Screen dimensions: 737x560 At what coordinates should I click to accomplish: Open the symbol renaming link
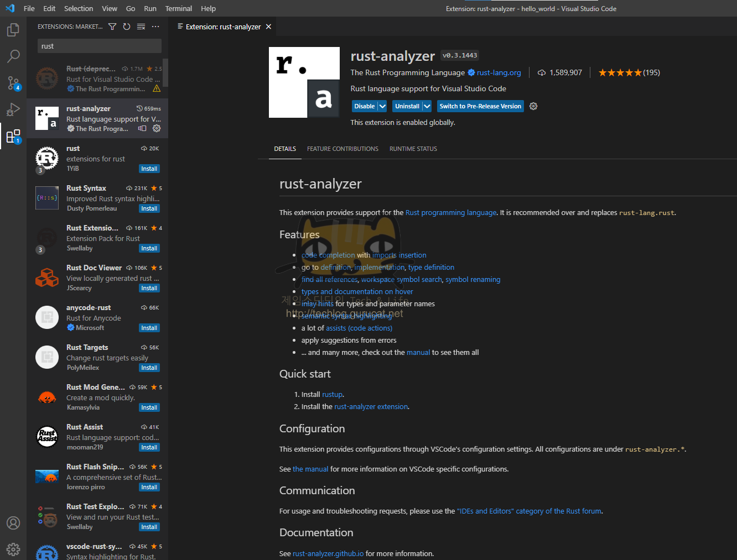pos(473,279)
